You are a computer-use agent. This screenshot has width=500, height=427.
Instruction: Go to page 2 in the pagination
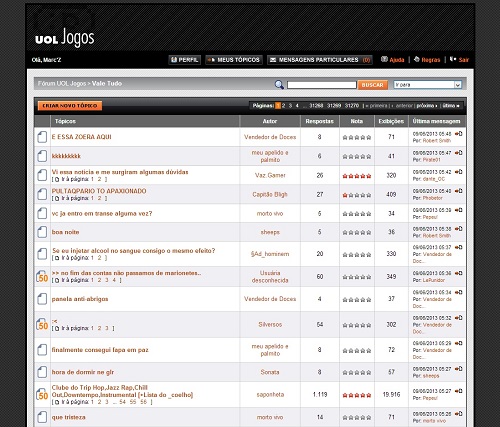(x=284, y=106)
